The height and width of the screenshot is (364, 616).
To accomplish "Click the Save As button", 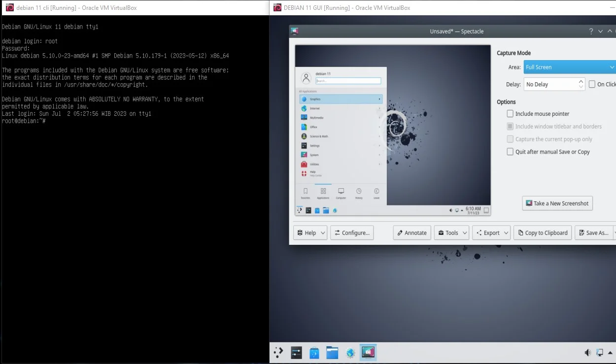I will coord(593,233).
